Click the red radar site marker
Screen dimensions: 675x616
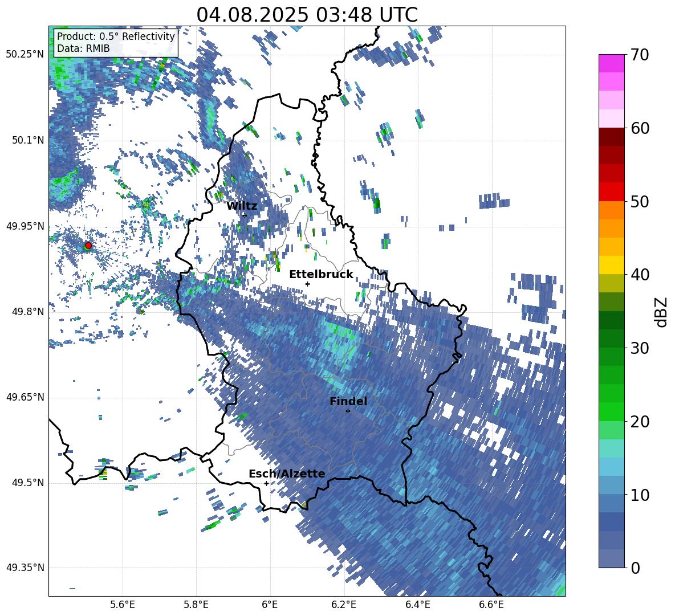[x=88, y=246]
